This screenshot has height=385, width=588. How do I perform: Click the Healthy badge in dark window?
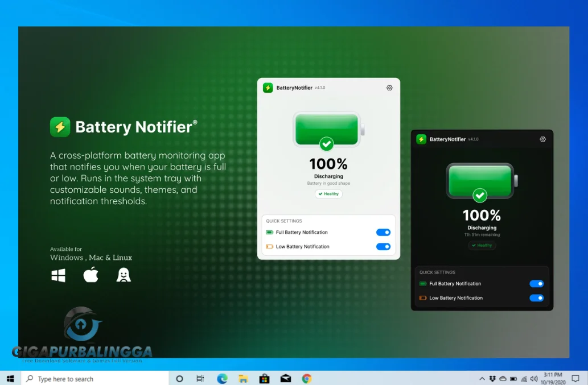pos(482,245)
